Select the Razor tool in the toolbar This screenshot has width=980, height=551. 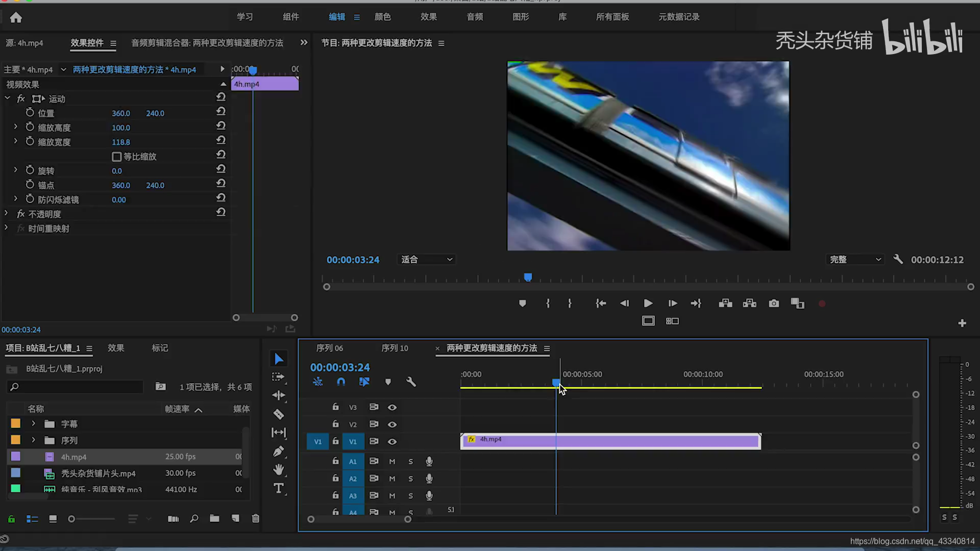tap(278, 414)
